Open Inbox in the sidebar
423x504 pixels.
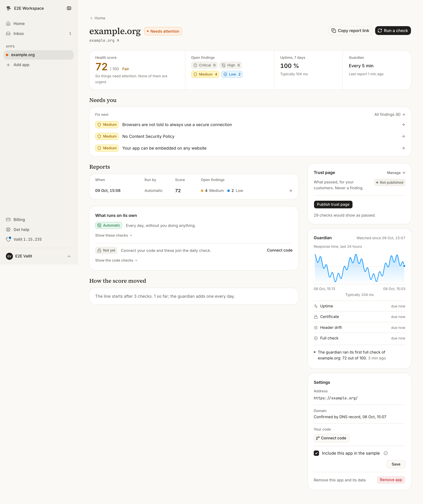pos(39,34)
